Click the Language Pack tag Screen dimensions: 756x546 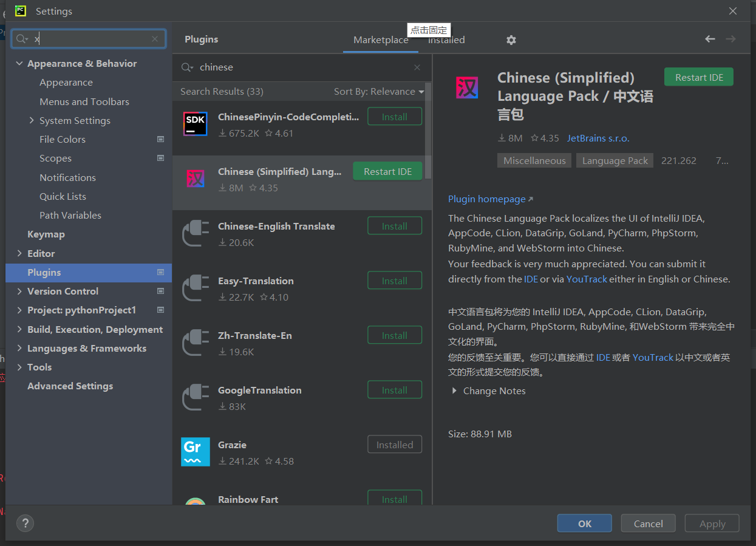(x=615, y=160)
